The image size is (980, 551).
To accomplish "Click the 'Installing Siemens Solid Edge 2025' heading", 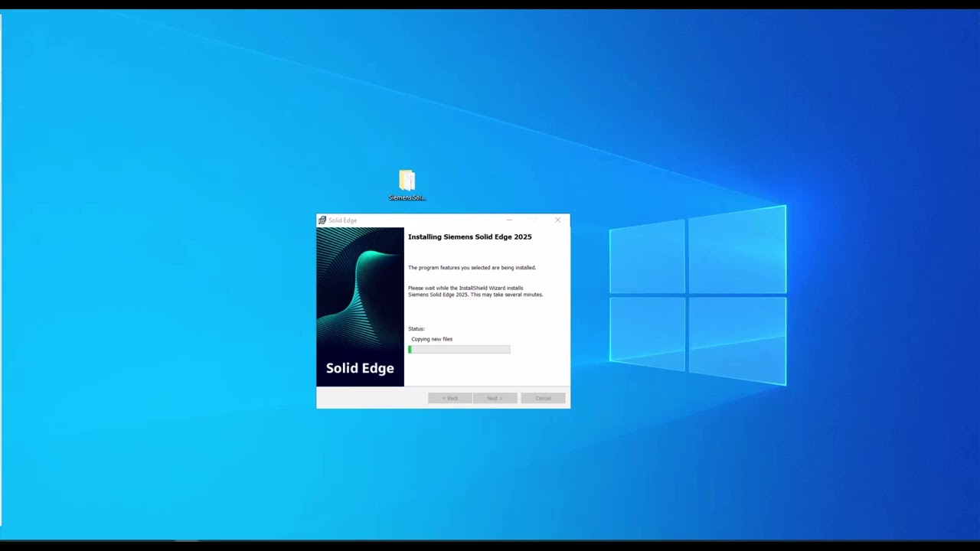I will (470, 237).
